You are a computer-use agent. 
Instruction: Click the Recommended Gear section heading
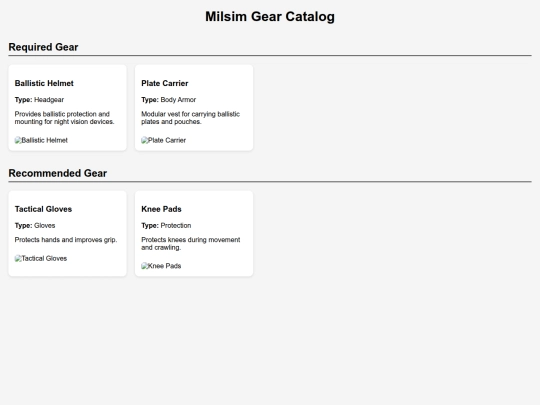tap(58, 173)
